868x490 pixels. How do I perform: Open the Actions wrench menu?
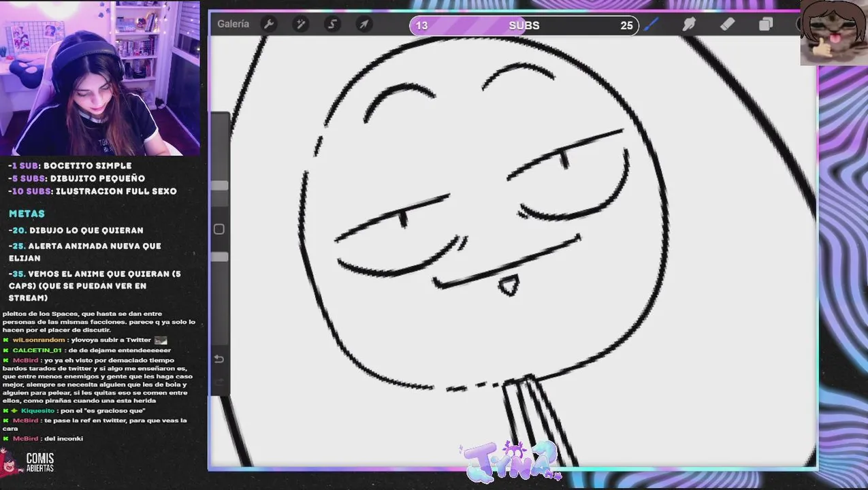point(269,24)
